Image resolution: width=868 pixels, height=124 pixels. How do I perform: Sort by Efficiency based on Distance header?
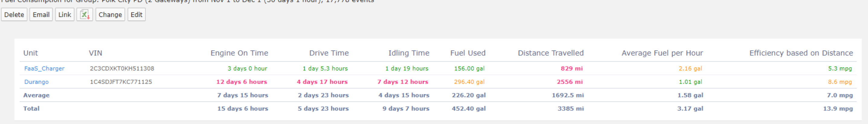[x=801, y=53]
